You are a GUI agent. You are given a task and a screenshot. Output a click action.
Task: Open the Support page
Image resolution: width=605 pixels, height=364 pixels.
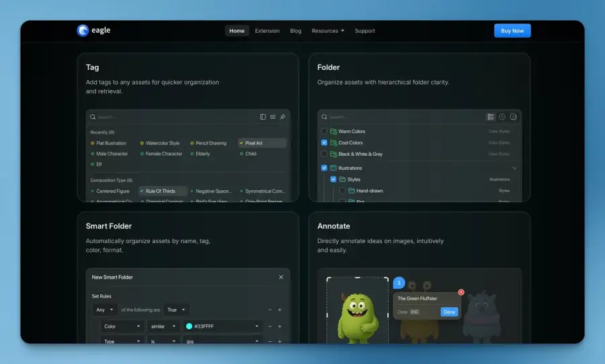364,31
